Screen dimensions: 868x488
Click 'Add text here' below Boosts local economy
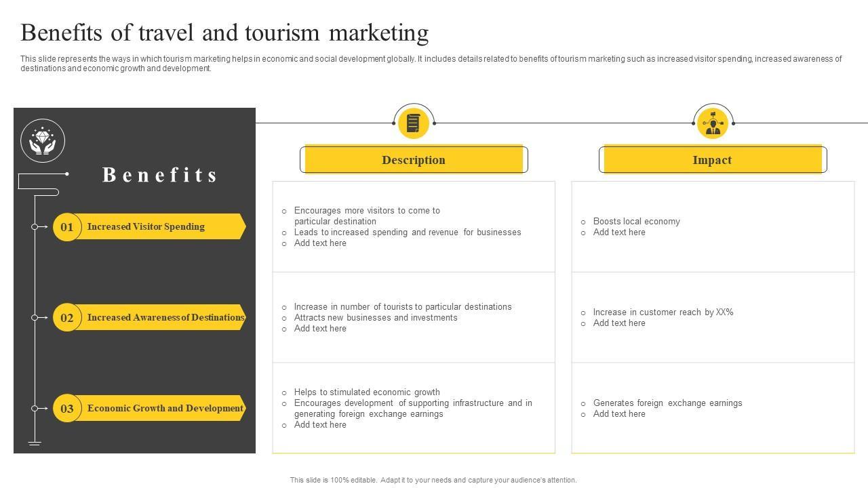(x=619, y=232)
